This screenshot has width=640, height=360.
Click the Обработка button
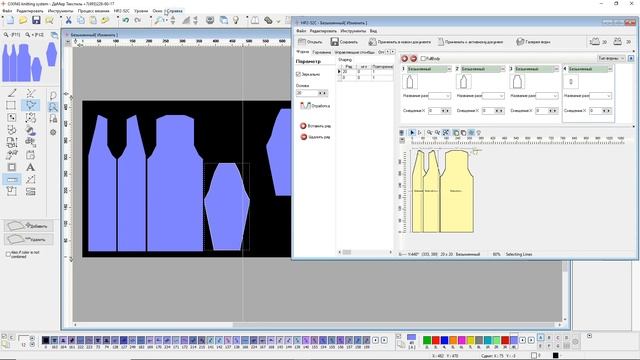click(x=315, y=106)
